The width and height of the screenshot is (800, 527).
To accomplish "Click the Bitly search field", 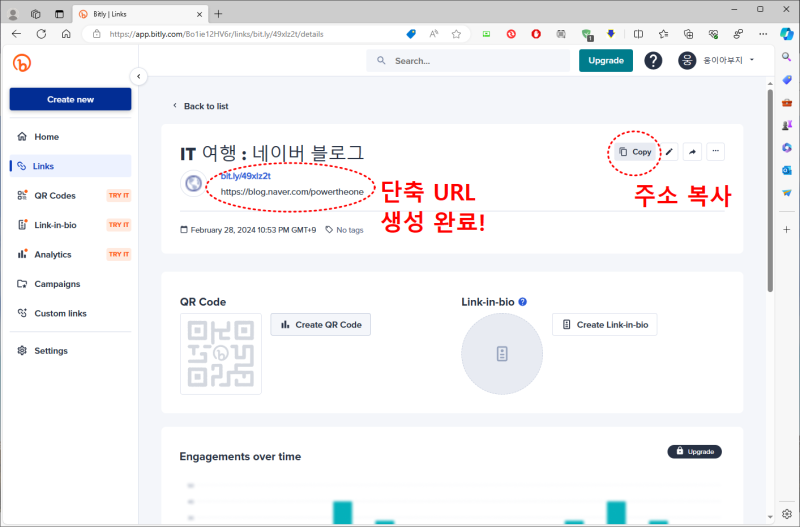I will (x=468, y=61).
